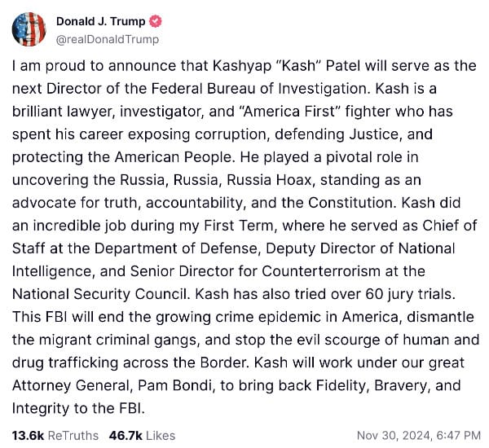
Task: Click the words Federal Bureau of Investigation
Action: (x=258, y=89)
